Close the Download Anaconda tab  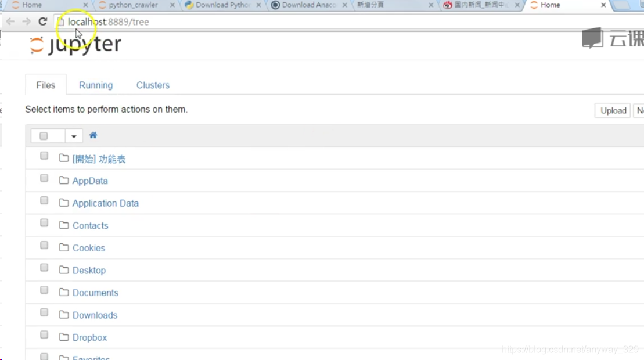pyautogui.click(x=344, y=5)
